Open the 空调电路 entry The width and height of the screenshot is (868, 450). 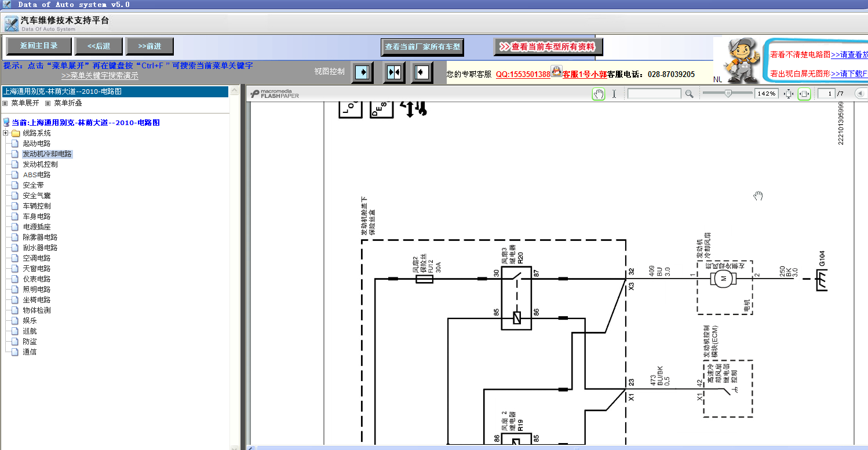click(x=37, y=258)
